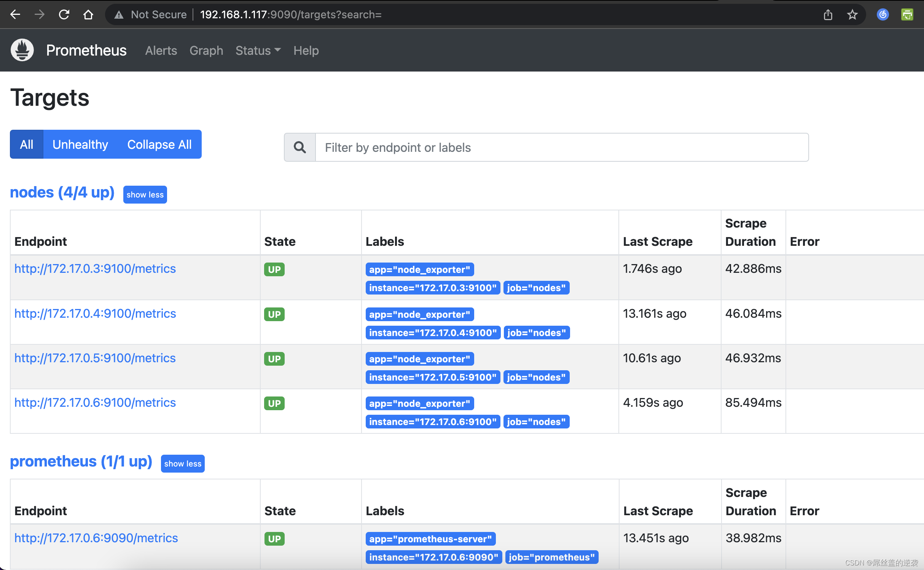Select the All targets filter

pyautogui.click(x=27, y=144)
